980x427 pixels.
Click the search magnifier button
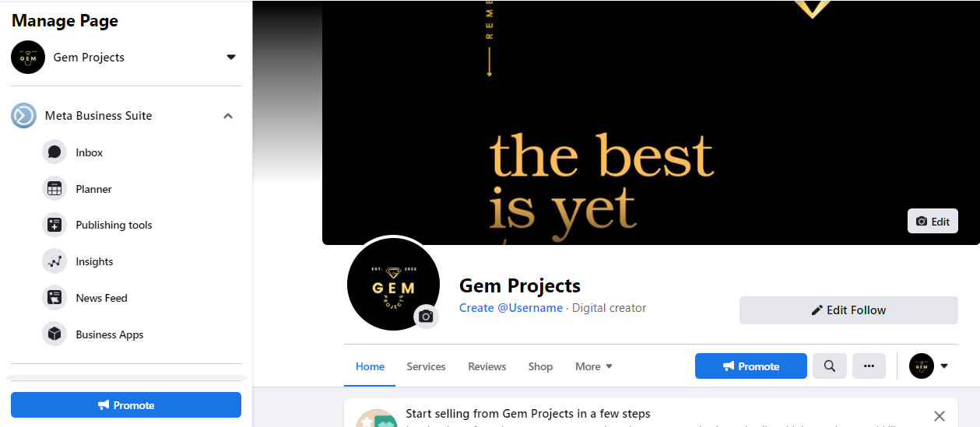(830, 366)
